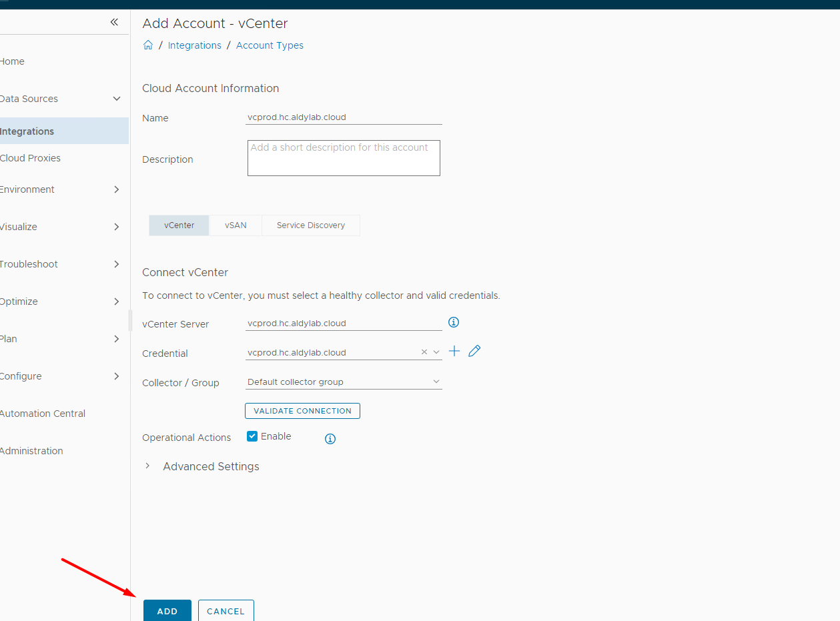Click info icon next to vCenter Server
This screenshot has width=840, height=621.
(x=454, y=322)
